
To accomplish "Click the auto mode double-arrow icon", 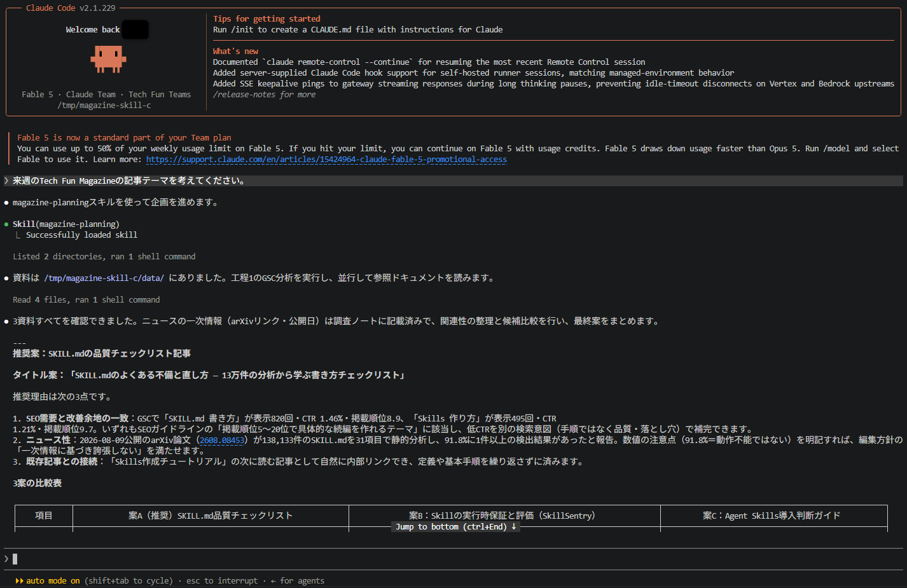I will pyautogui.click(x=19, y=581).
